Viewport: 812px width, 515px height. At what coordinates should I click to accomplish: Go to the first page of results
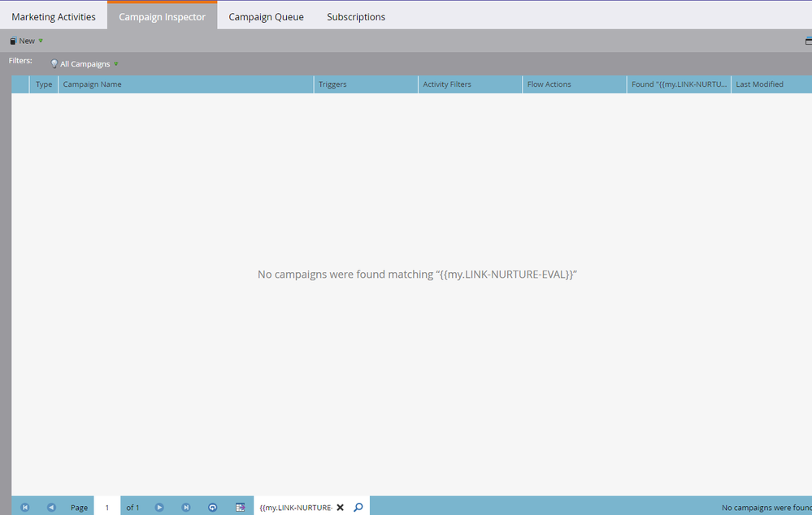point(25,507)
